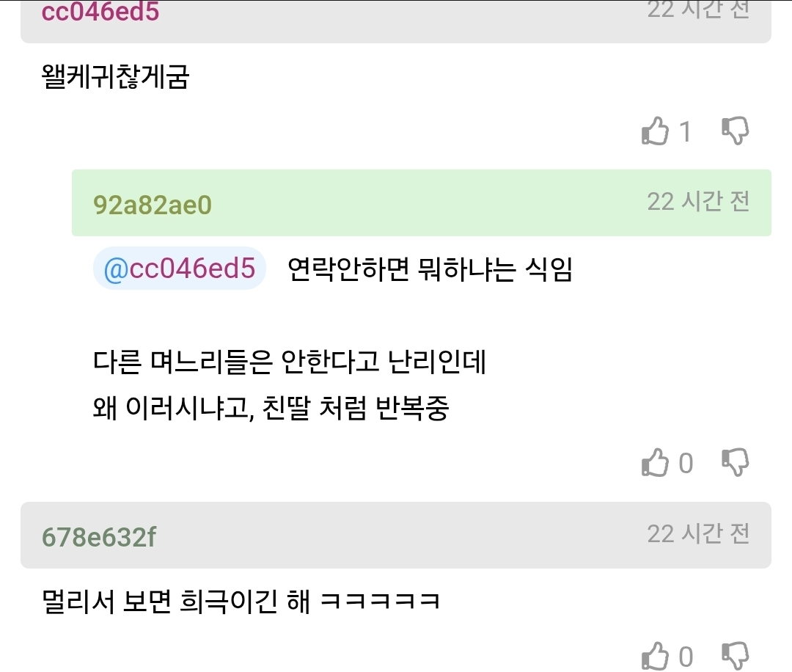The image size is (792, 672).
Task: Tap the reply line 다른 며느리들은 안한다고 난리인데
Action: 290,362
